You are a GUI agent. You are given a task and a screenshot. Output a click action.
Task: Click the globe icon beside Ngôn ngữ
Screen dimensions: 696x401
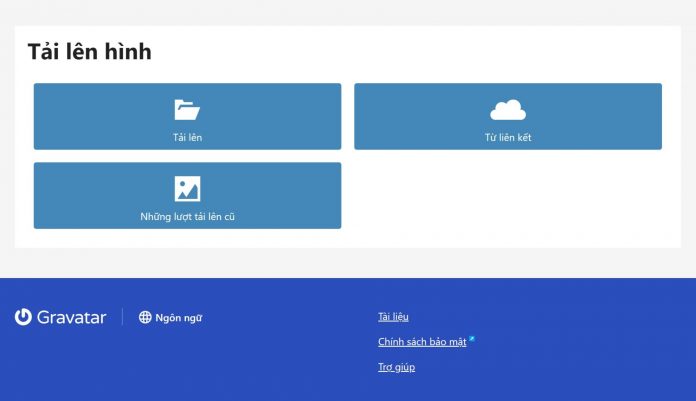[x=145, y=317]
